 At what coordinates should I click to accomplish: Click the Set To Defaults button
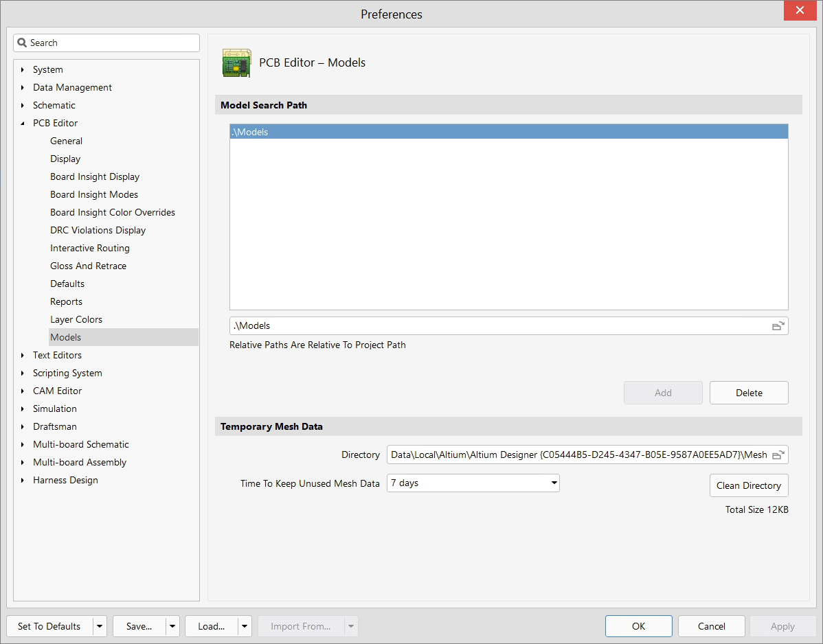[x=49, y=626]
